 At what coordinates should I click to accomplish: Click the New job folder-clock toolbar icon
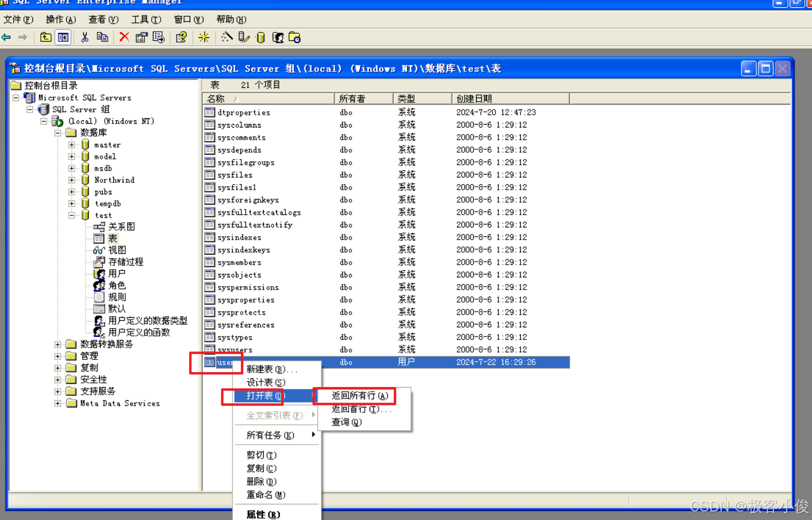tap(294, 37)
